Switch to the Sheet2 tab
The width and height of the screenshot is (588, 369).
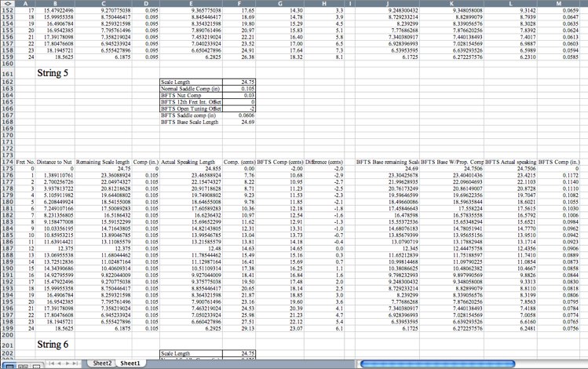pyautogui.click(x=102, y=363)
